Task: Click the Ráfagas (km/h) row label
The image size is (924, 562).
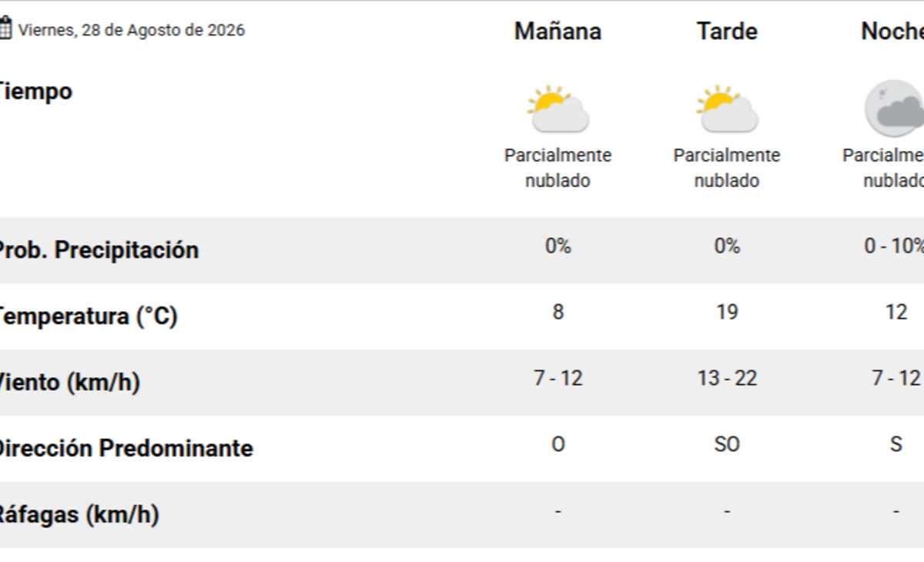Action: (78, 514)
